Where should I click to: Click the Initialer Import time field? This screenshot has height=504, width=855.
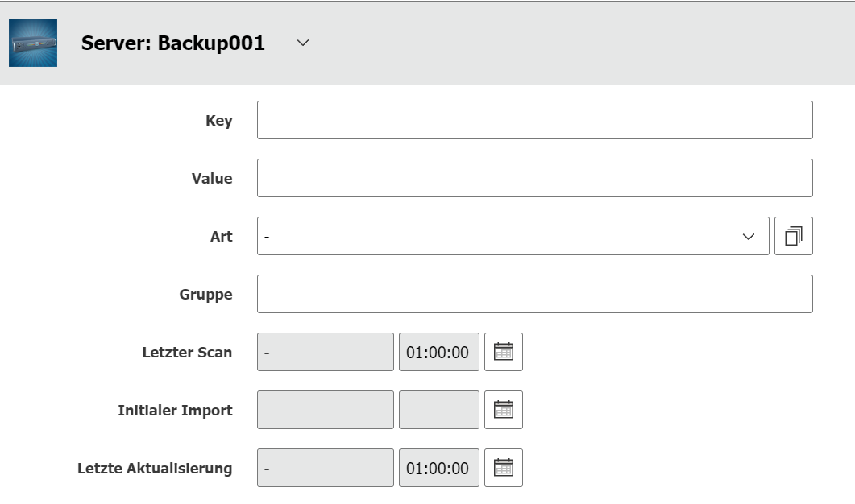(439, 410)
